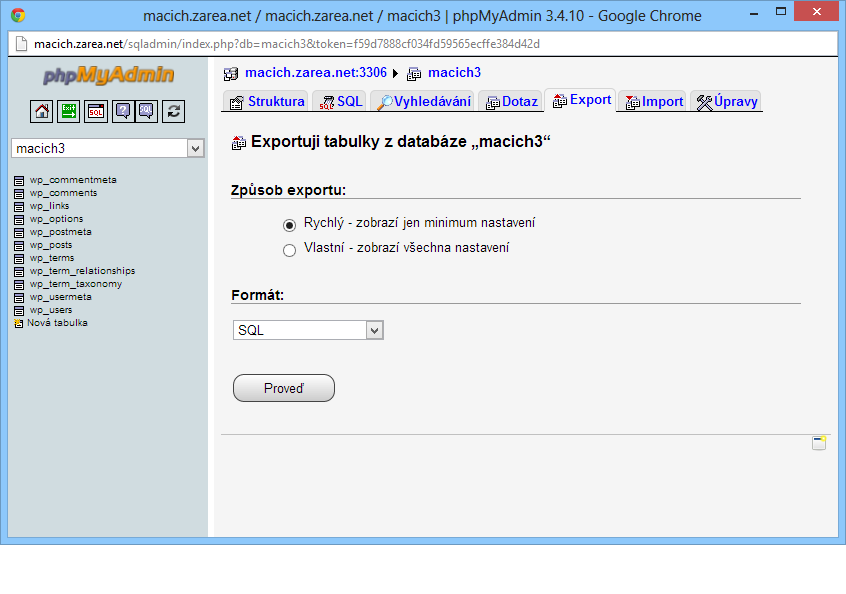Screen dimensions: 846x594
Task: Click the Nová tabulka link
Action: 57,323
